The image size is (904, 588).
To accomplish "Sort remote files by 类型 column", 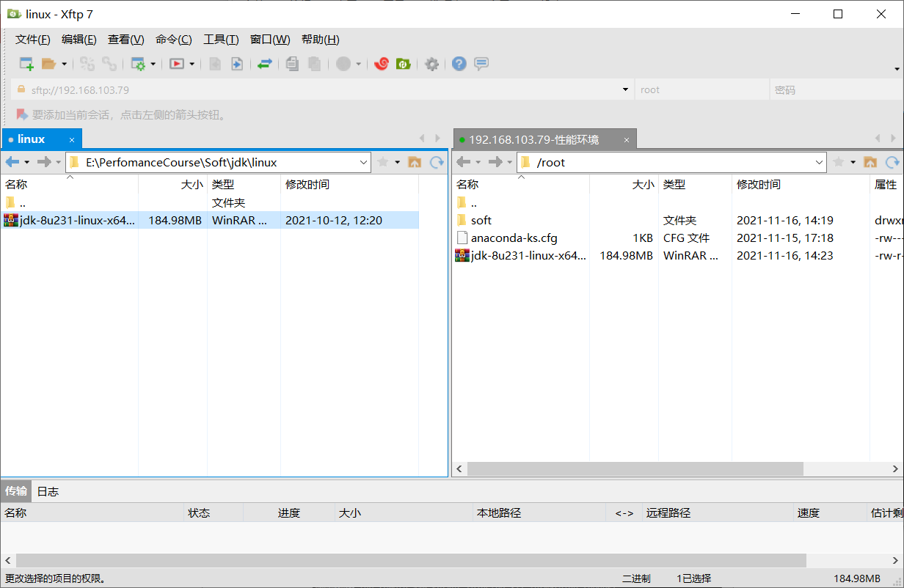I will 696,185.
